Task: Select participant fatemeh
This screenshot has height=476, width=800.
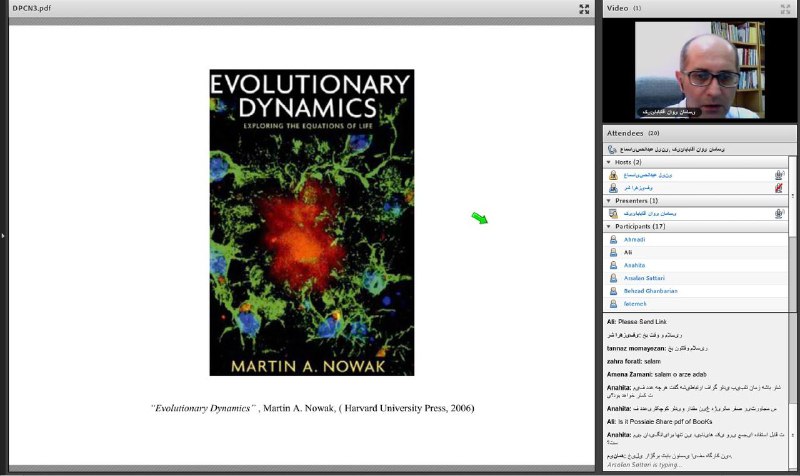Action: point(635,304)
